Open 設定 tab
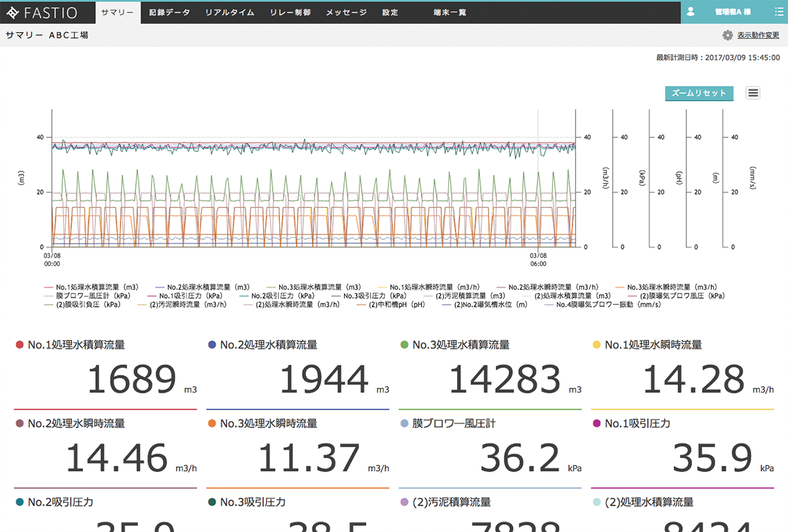 click(x=390, y=12)
